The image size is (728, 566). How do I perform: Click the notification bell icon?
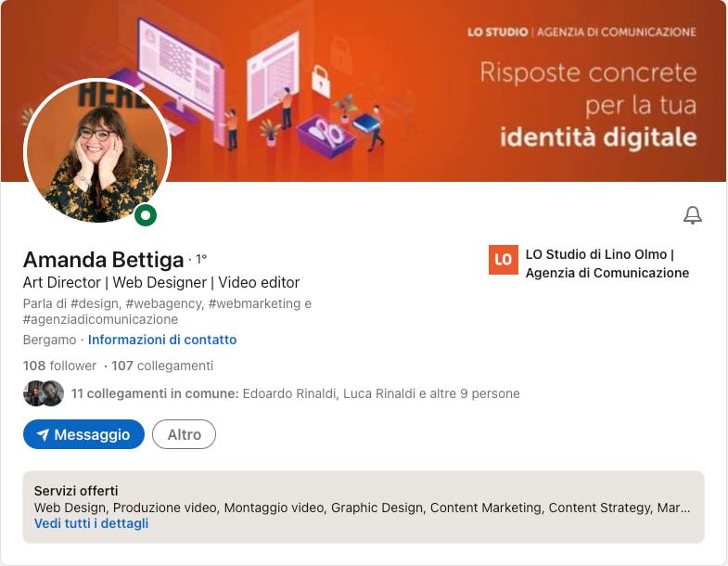[692, 215]
